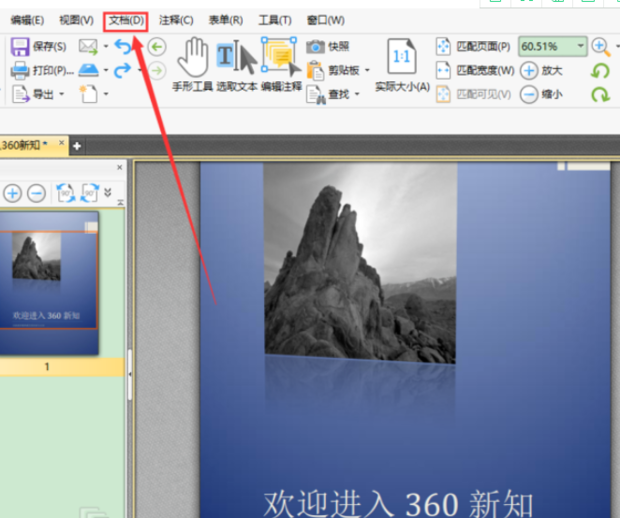Rotate pages 90° counterclockwise in the thumbnail panel
This screenshot has width=620, height=518.
click(x=66, y=193)
